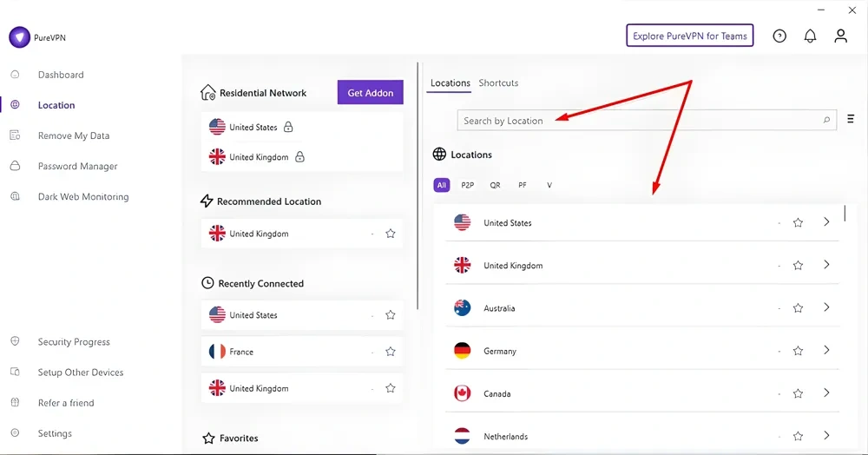Click the United States flag in Locations list

463,222
